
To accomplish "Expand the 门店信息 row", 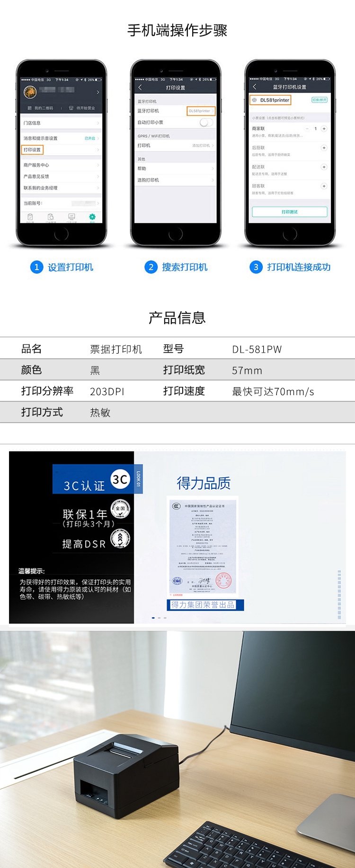I will 62,123.
